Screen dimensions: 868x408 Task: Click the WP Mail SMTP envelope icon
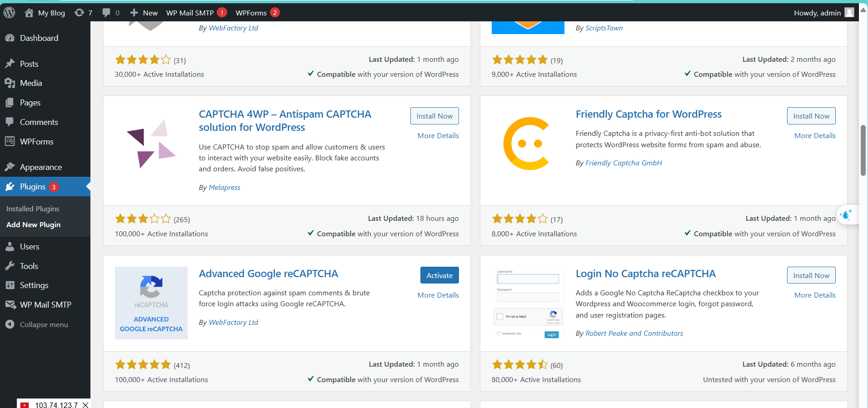pos(10,305)
